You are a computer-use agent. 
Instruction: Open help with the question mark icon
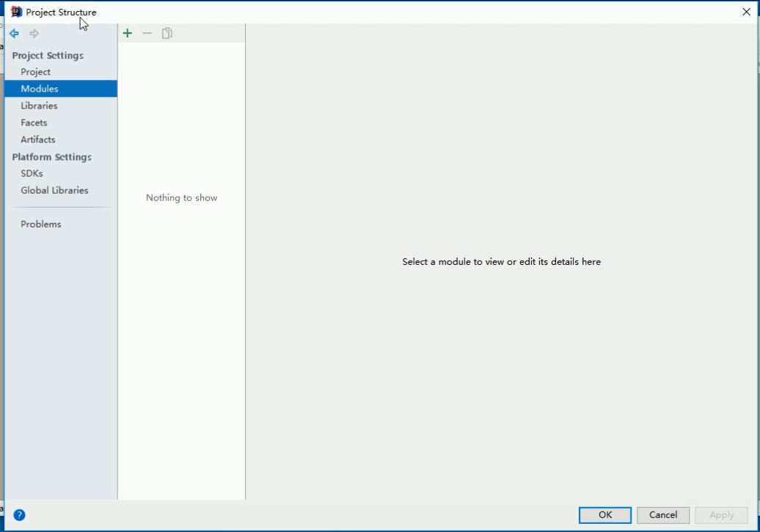(19, 515)
